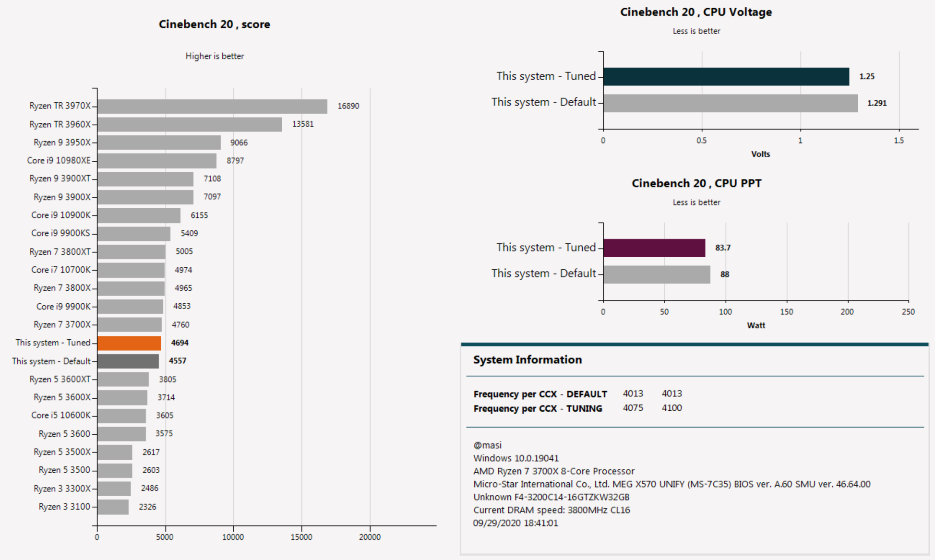Viewport: 935px width, 560px height.
Task: Click the Core i9 10980XE bar
Action: 156,161
